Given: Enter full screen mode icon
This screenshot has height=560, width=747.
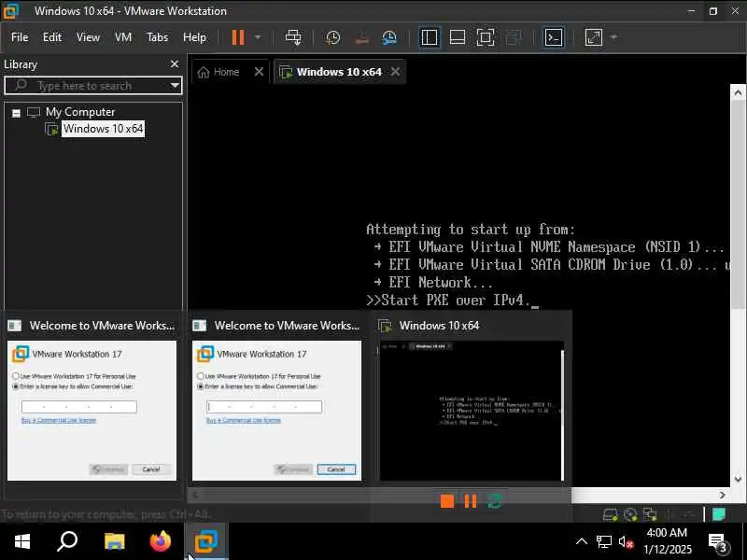Looking at the screenshot, I should [485, 37].
